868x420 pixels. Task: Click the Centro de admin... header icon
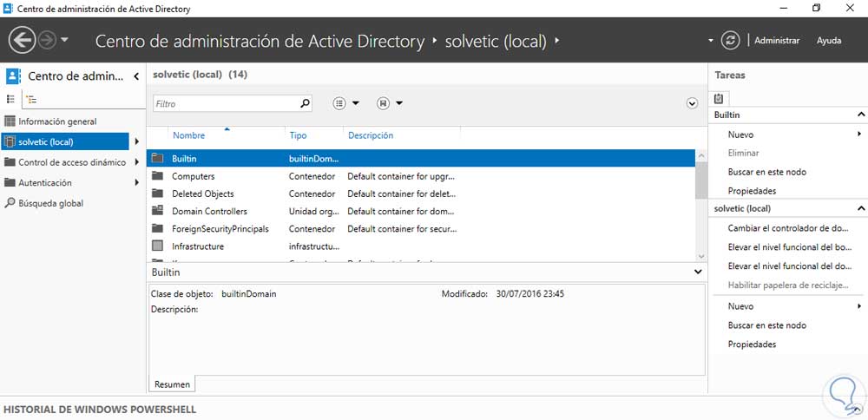point(13,76)
